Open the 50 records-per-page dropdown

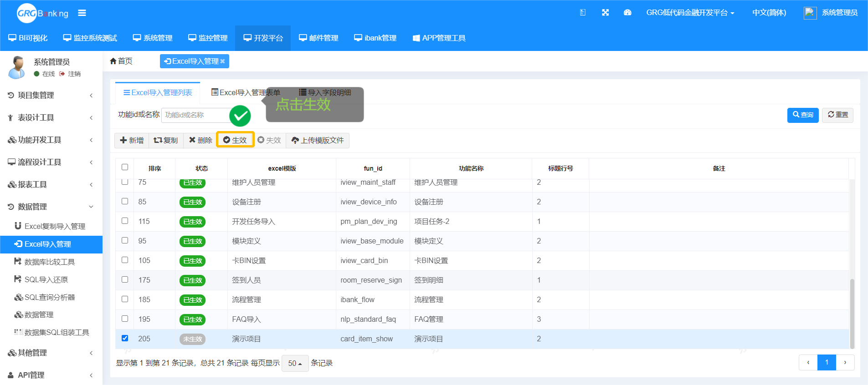(x=295, y=363)
